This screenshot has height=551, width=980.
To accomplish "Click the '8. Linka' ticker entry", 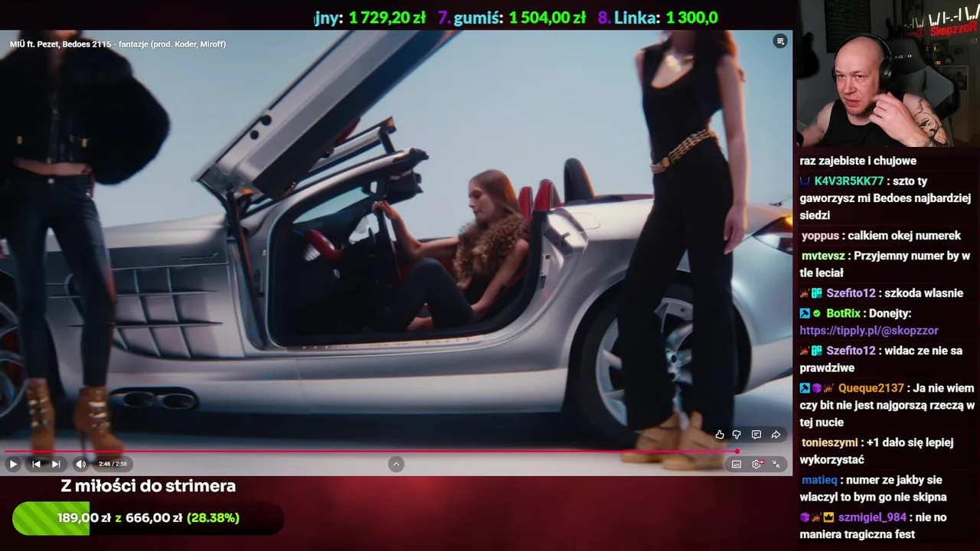I will (658, 18).
